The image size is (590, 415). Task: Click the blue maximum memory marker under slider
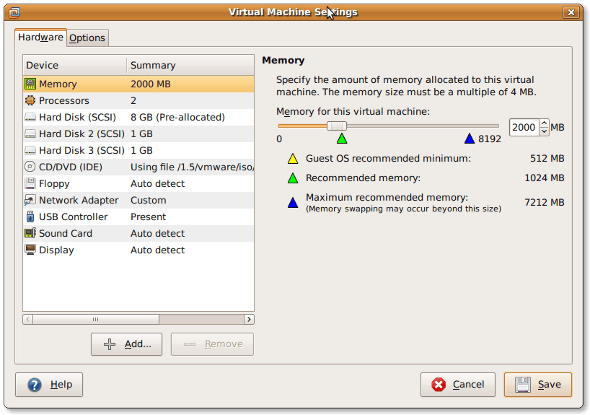coord(469,138)
